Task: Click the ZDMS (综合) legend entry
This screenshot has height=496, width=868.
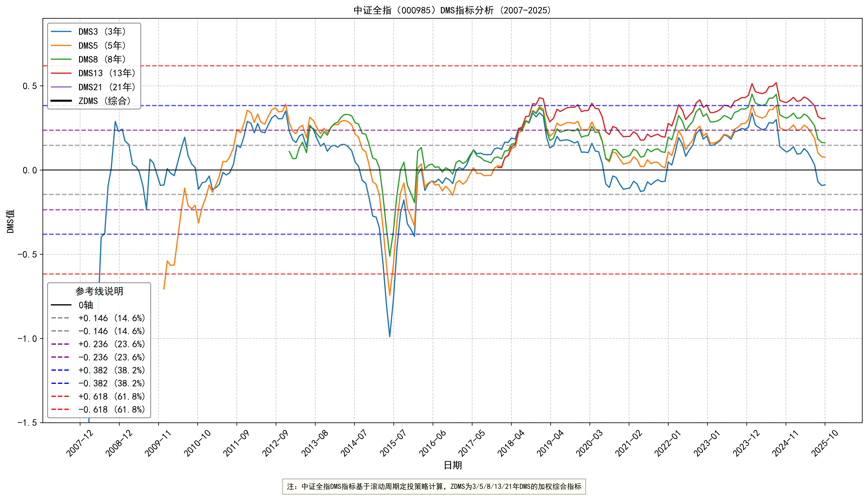Action: pos(104,101)
